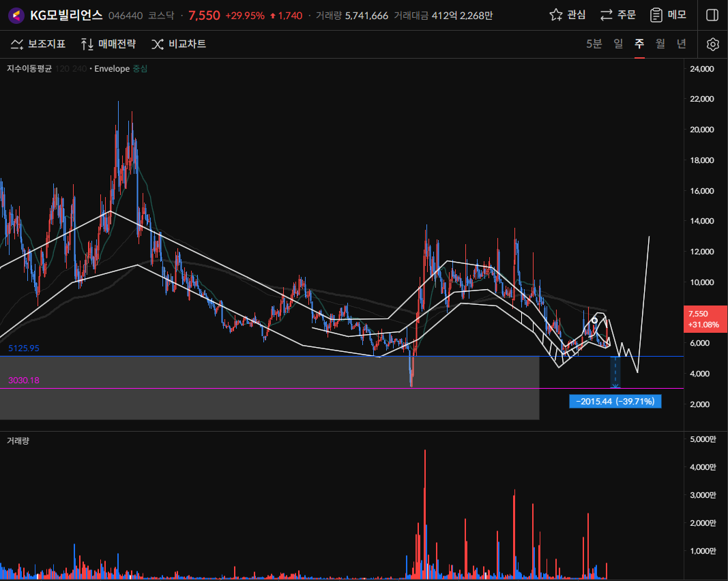Click the 거래량 5,741,666 header value
The width and height of the screenshot is (728, 581).
point(366,16)
